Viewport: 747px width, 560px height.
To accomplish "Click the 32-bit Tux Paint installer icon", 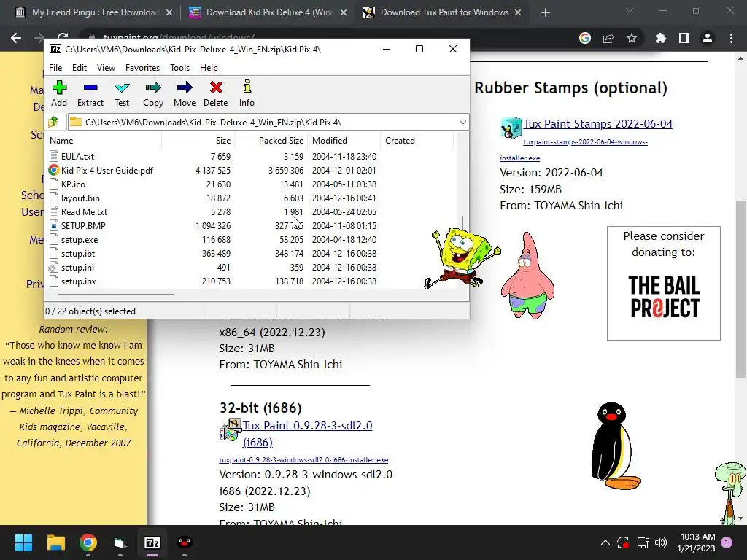I will click(231, 429).
